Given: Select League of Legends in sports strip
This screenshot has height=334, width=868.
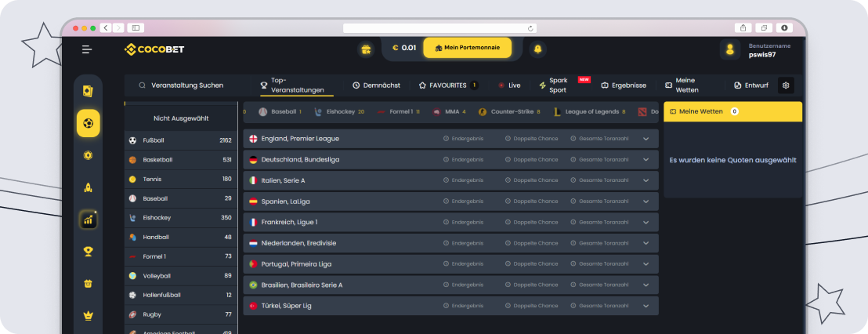Looking at the screenshot, I should [x=590, y=112].
